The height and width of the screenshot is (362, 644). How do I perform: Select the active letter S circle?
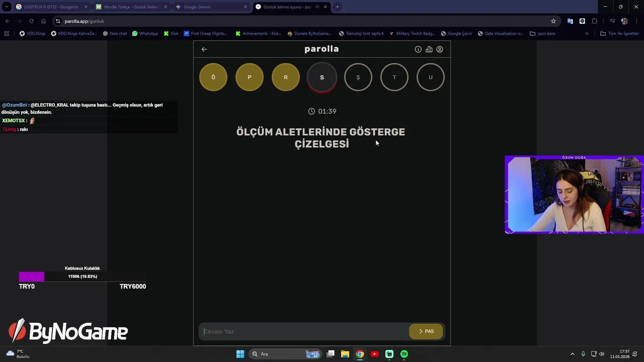[322, 77]
